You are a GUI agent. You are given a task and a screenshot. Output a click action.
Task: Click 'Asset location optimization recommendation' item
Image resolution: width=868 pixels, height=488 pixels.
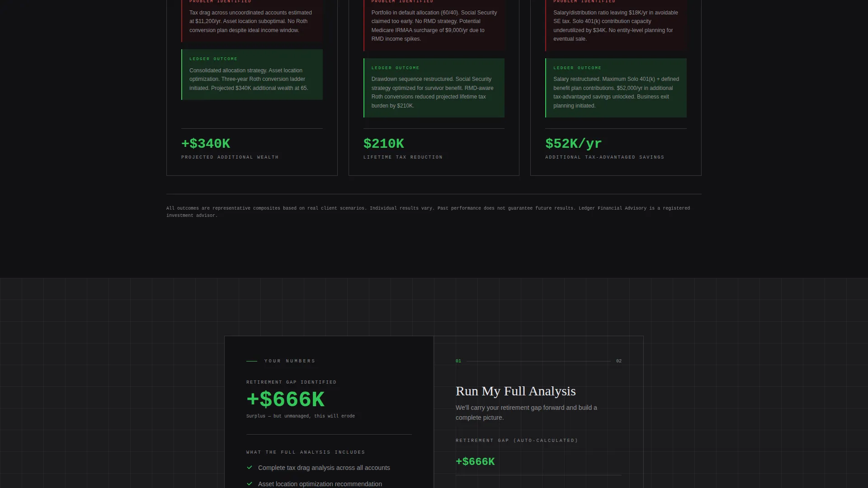click(x=320, y=484)
